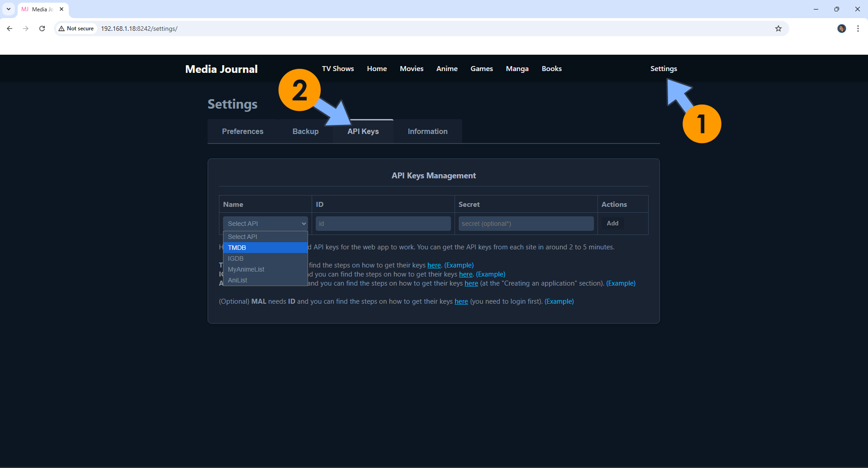Open the Chrome three-dot menu

858,29
